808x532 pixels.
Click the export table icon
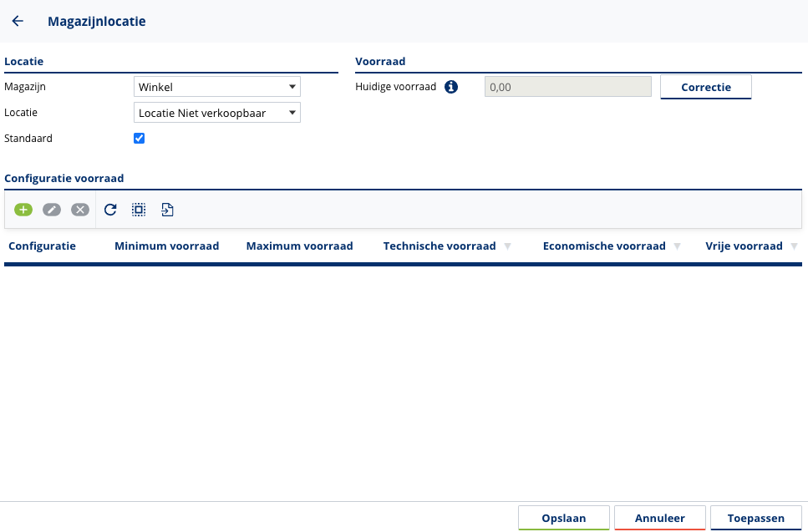tap(167, 210)
